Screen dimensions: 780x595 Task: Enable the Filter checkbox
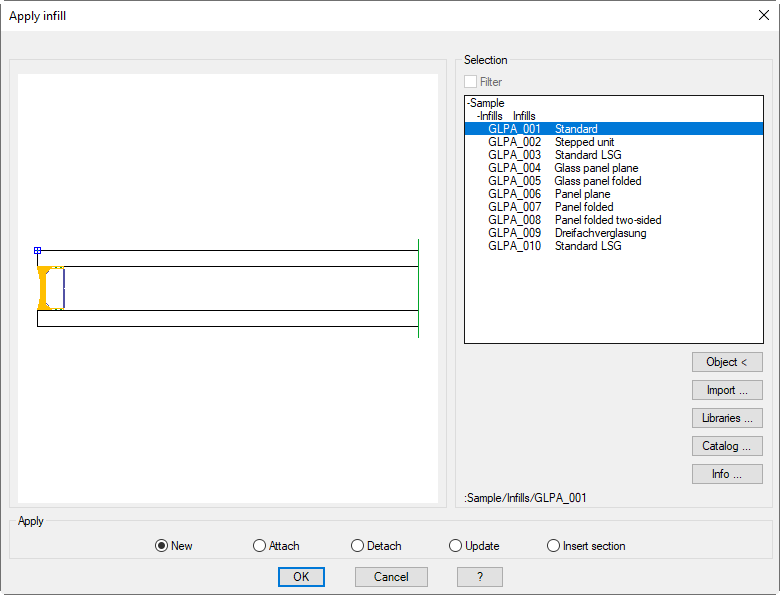(471, 82)
